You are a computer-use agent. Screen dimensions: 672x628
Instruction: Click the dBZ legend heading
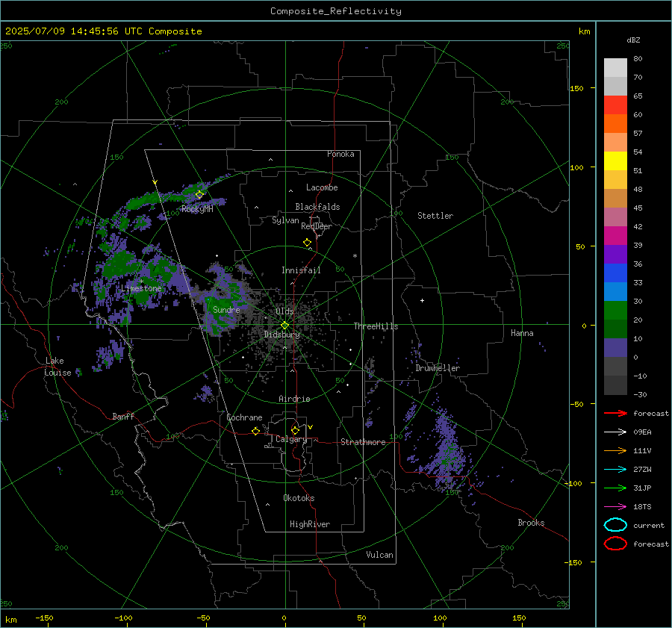633,40
